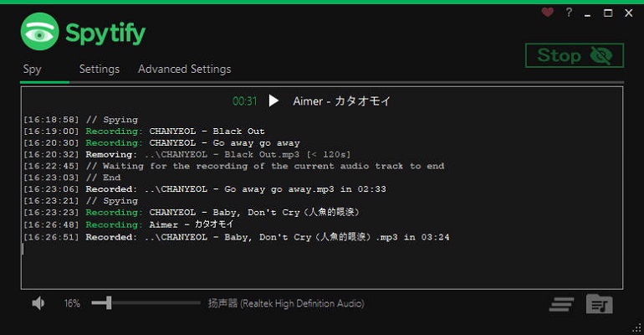
Task: Adjust the volume slider handle
Action: (x=109, y=303)
